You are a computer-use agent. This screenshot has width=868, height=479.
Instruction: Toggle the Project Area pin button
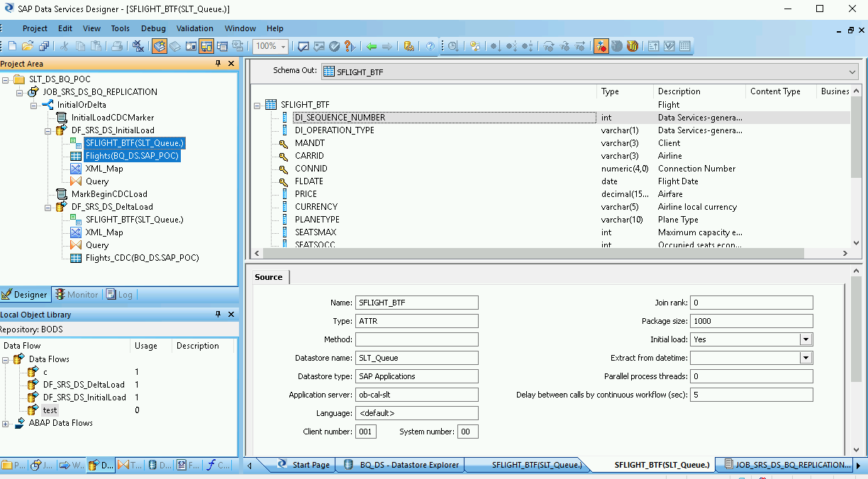218,64
